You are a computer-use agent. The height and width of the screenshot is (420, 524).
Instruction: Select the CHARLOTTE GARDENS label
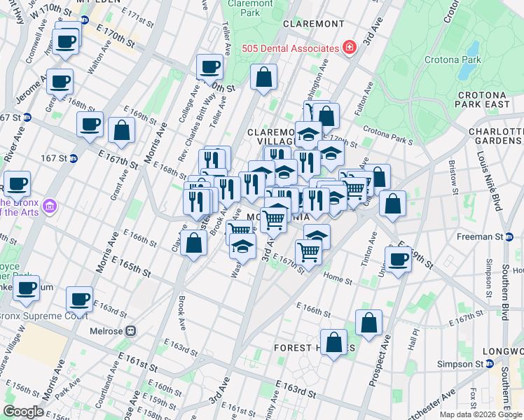[496, 136]
